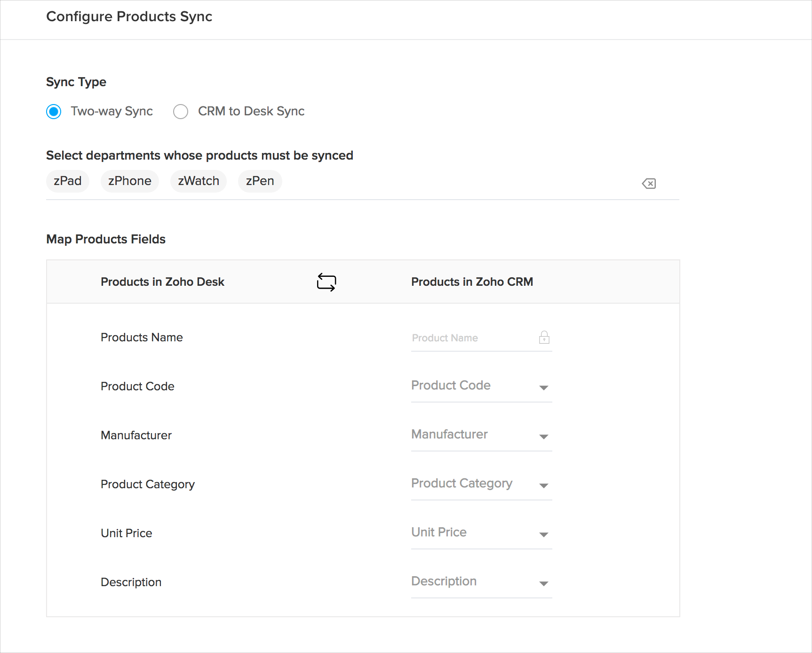The height and width of the screenshot is (653, 812).
Task: Click the Products in Zoho CRM header
Action: 472,282
